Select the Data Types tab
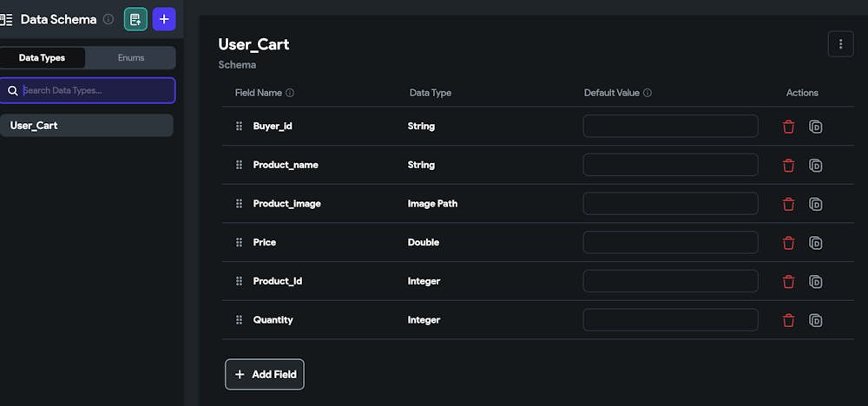The image size is (868, 406). tap(43, 58)
